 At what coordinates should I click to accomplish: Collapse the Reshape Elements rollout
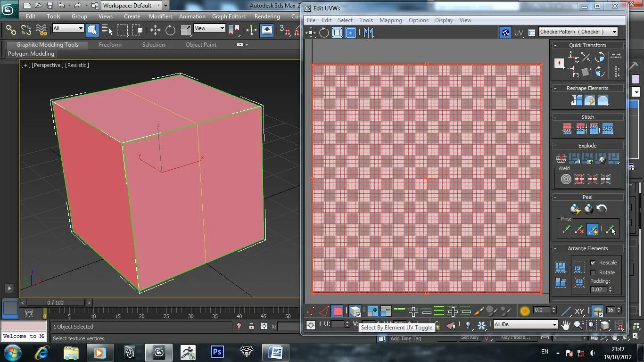pos(587,88)
